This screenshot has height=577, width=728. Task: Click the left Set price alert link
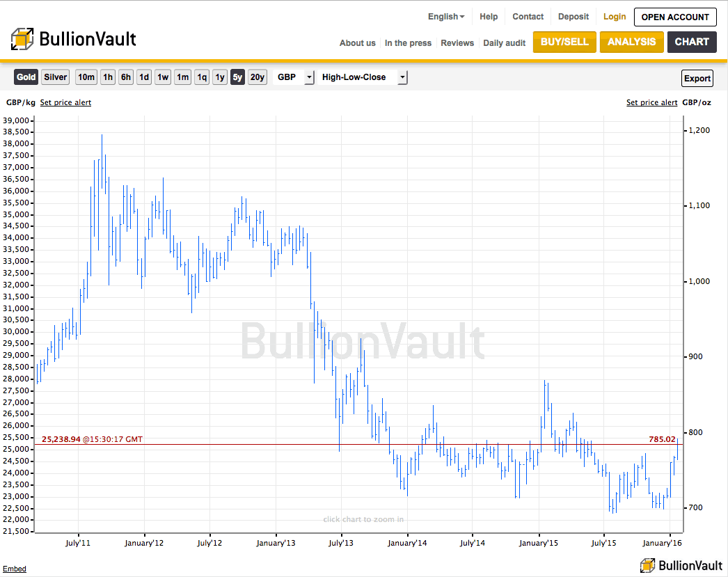[65, 102]
